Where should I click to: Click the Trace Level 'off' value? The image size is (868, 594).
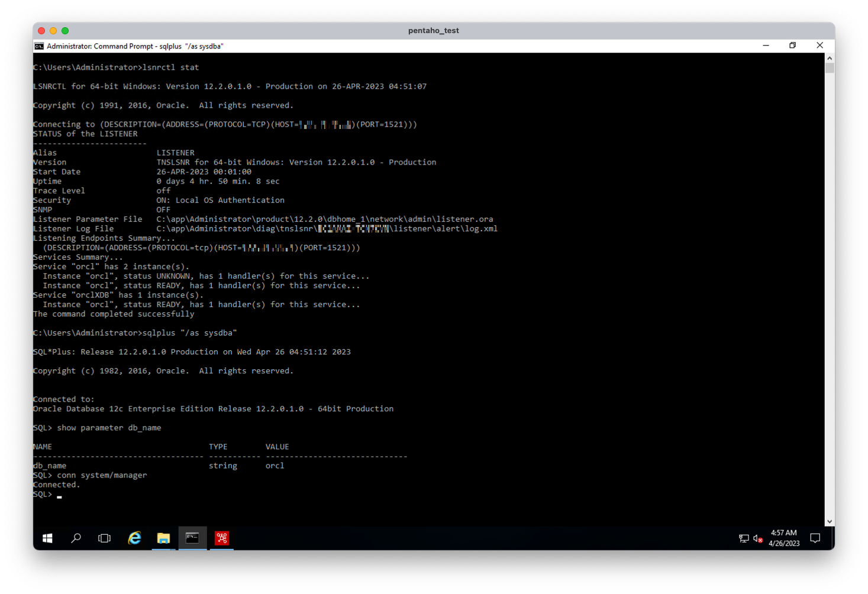coord(163,191)
